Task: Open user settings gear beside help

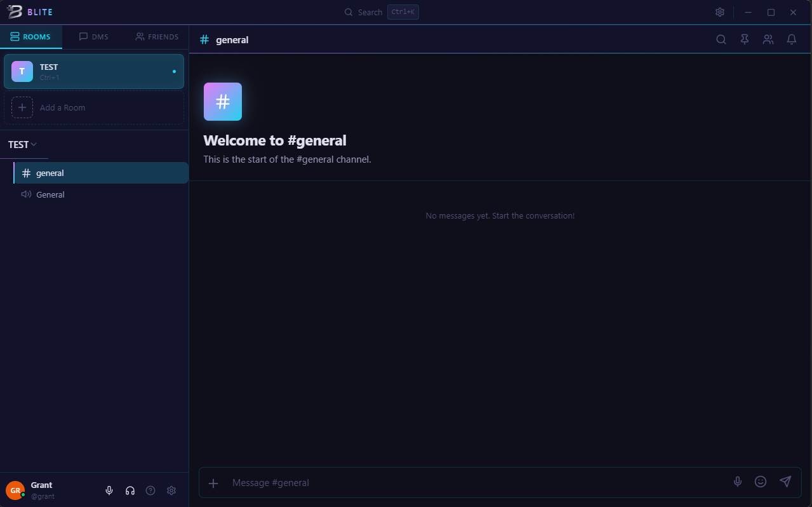Action: pyautogui.click(x=171, y=490)
